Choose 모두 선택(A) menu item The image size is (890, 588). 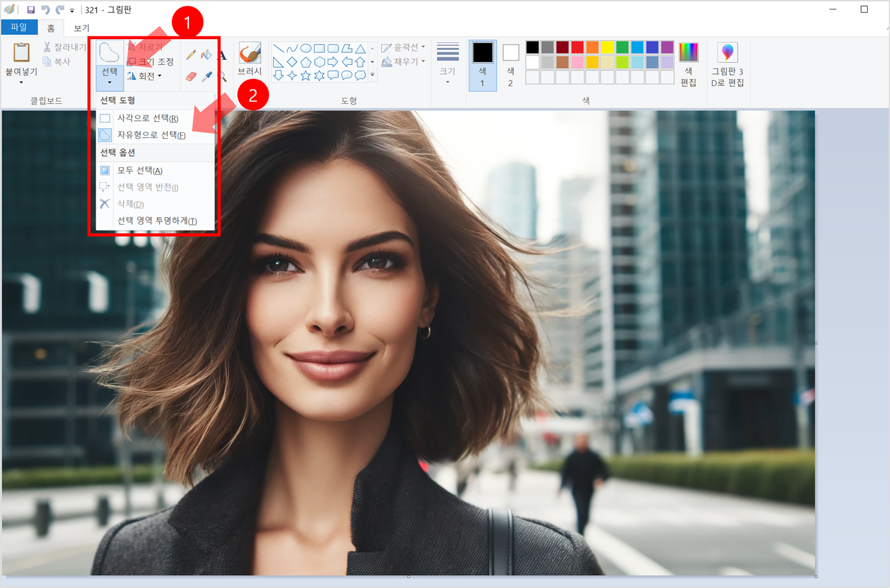click(x=140, y=171)
